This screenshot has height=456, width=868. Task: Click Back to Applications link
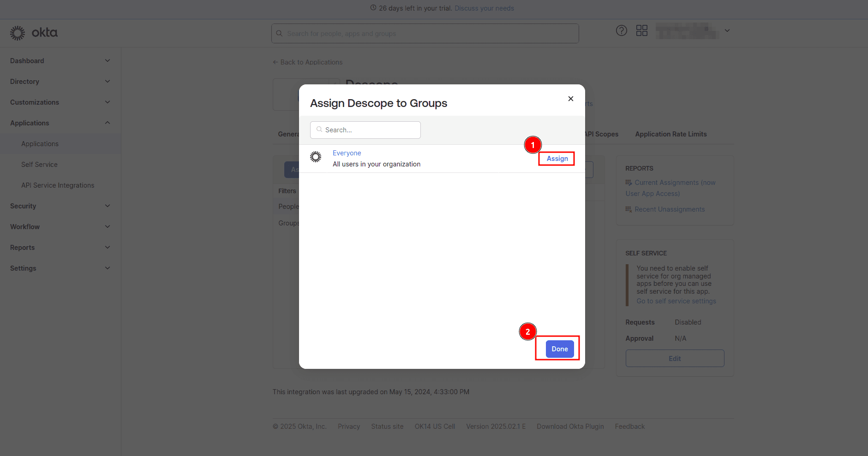pyautogui.click(x=307, y=62)
